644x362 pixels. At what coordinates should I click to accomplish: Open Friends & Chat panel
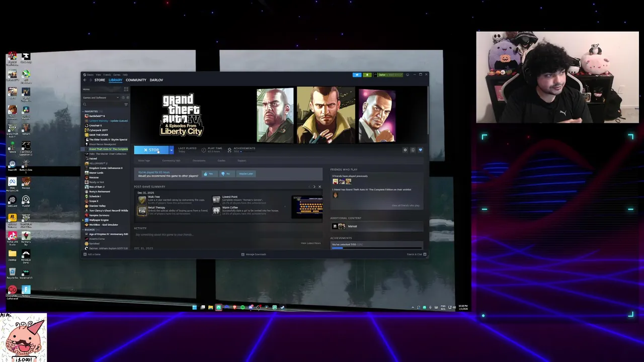point(417,254)
